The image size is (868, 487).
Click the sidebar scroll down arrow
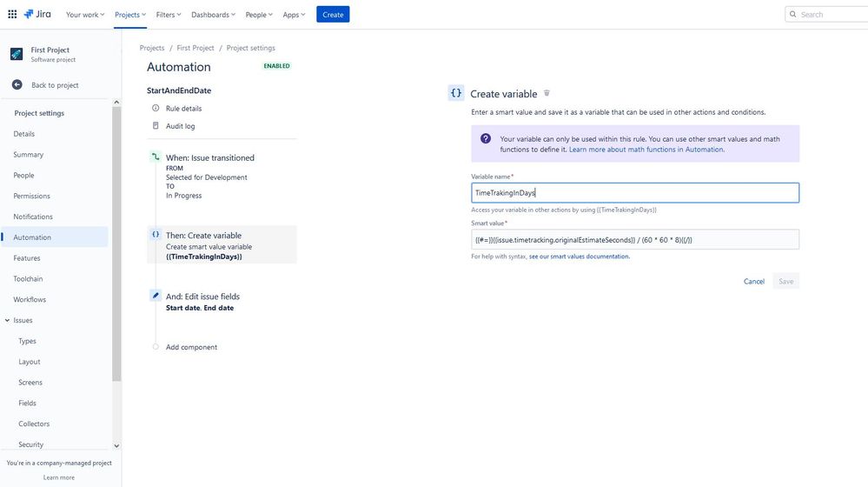point(116,445)
